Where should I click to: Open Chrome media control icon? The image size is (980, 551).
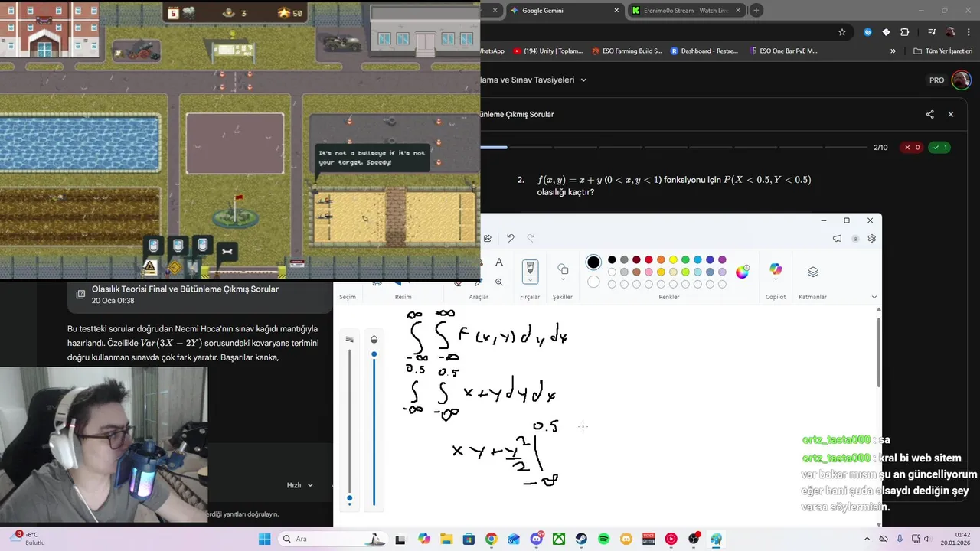932,32
